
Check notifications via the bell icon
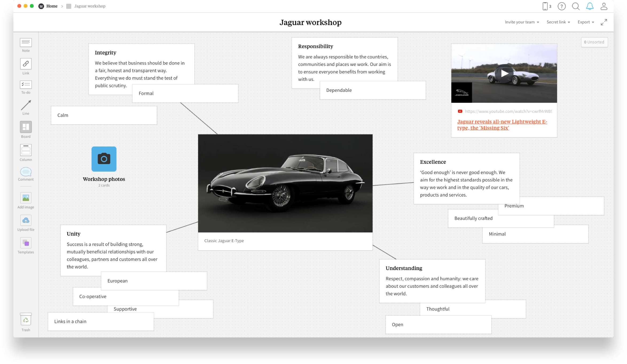click(x=590, y=6)
